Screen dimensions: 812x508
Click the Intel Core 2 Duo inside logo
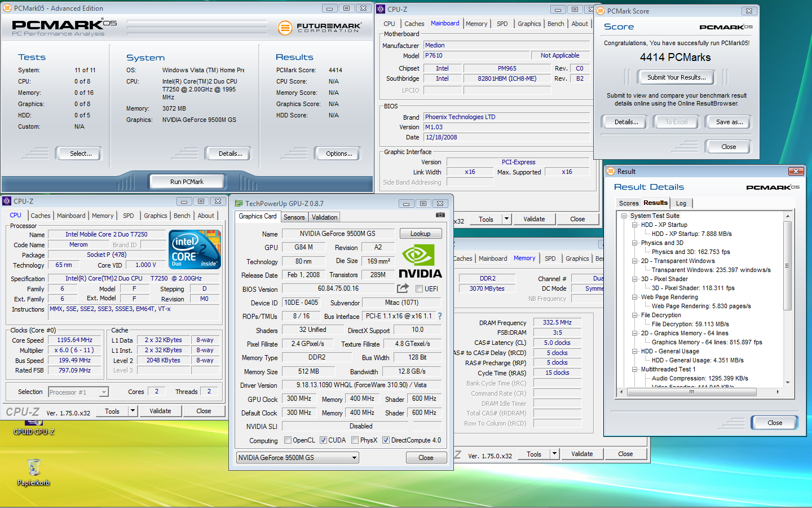(x=195, y=249)
